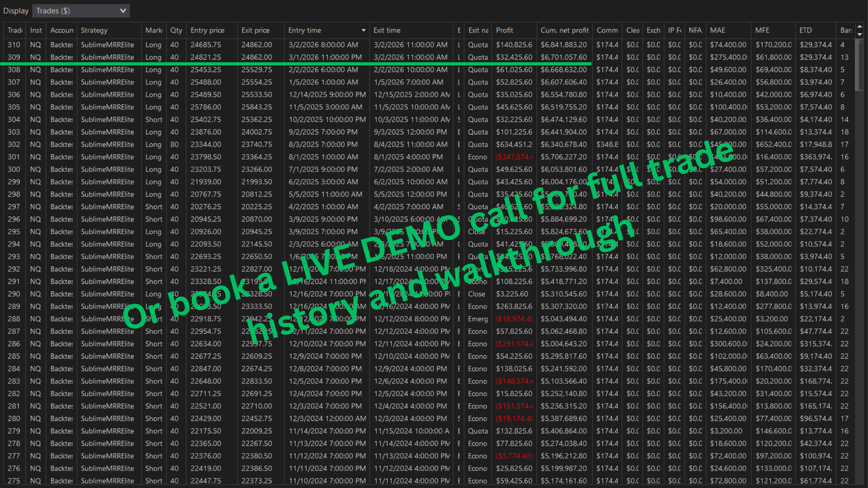
Task: Sort by Profit column header
Action: pyautogui.click(x=504, y=30)
